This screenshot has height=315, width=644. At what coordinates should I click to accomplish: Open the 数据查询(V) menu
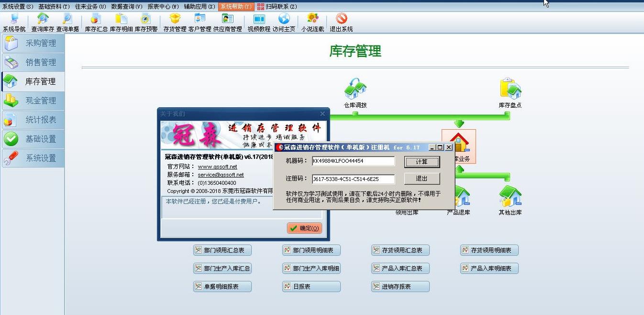[x=127, y=7]
